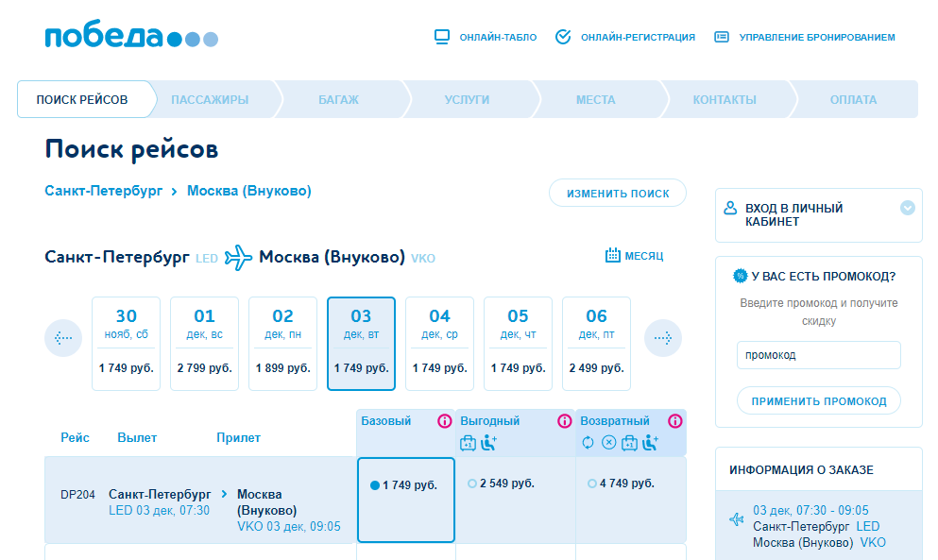
Task: Select the ОПЛАТА step tab
Action: [854, 99]
